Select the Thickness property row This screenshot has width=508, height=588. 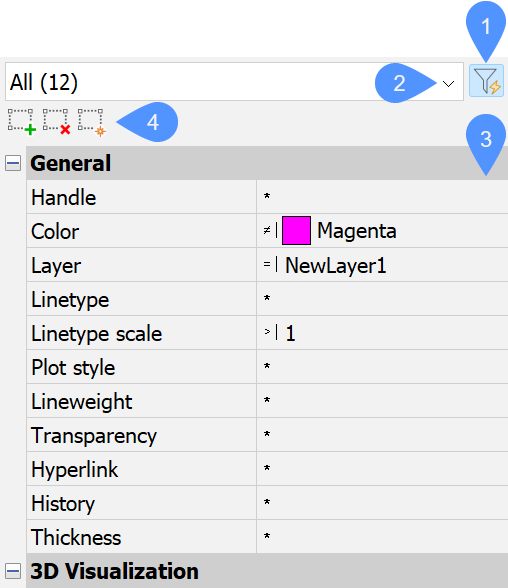click(x=267, y=537)
